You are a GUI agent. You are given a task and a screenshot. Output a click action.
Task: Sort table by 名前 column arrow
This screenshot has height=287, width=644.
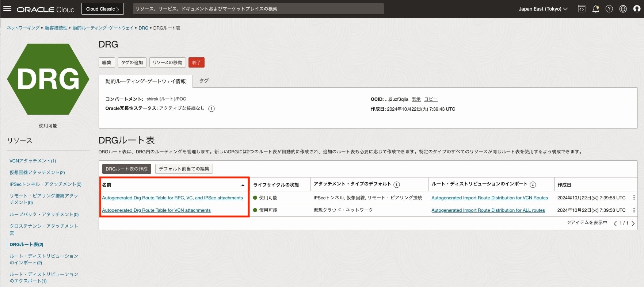243,185
